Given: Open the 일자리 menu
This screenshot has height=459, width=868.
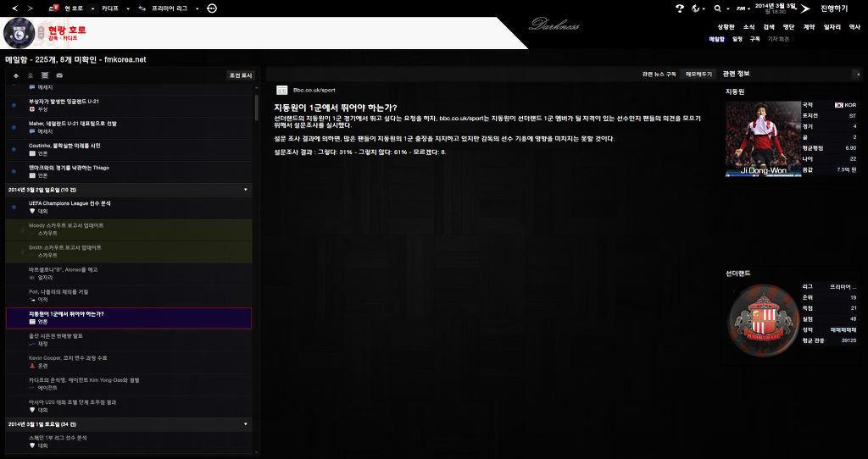Looking at the screenshot, I should pos(832,26).
